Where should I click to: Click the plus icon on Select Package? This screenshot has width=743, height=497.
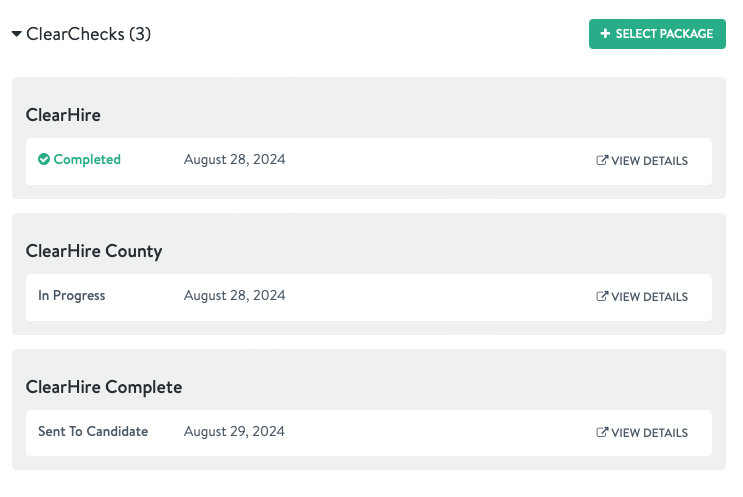point(605,33)
